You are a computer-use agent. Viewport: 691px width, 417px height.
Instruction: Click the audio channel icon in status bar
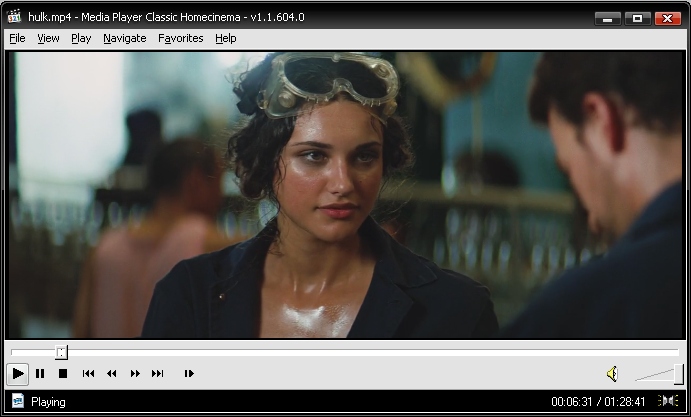tap(669, 402)
